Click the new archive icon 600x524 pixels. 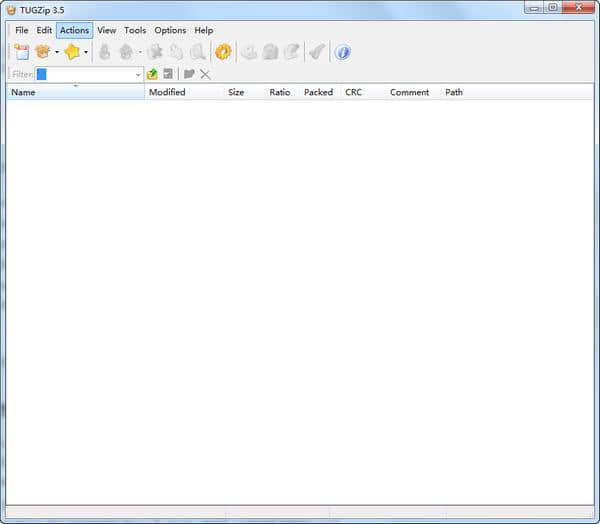click(x=21, y=52)
